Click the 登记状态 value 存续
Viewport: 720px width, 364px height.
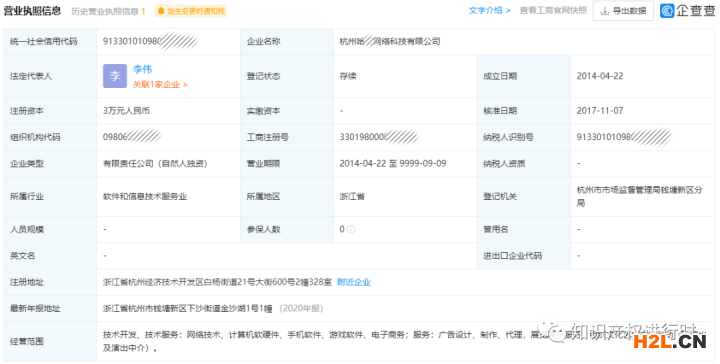tap(348, 76)
